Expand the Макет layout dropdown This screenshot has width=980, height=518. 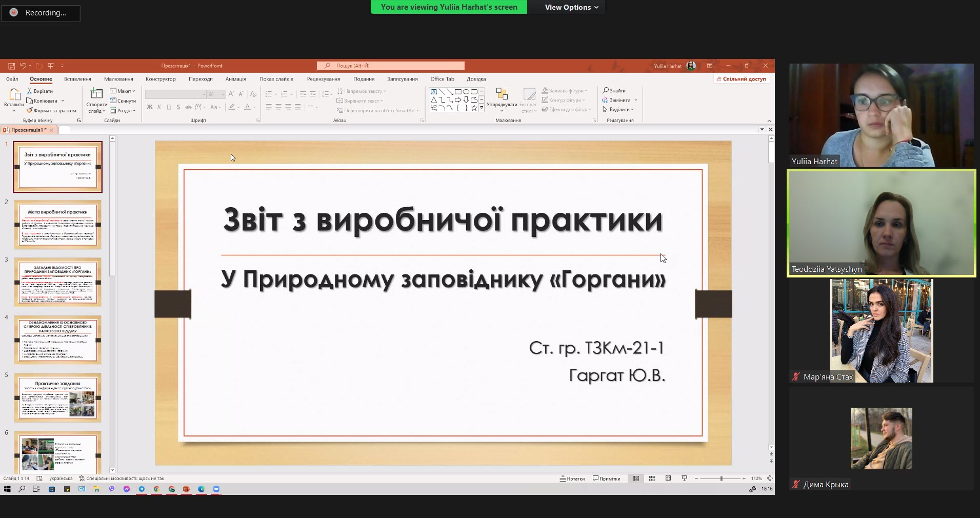coord(123,91)
